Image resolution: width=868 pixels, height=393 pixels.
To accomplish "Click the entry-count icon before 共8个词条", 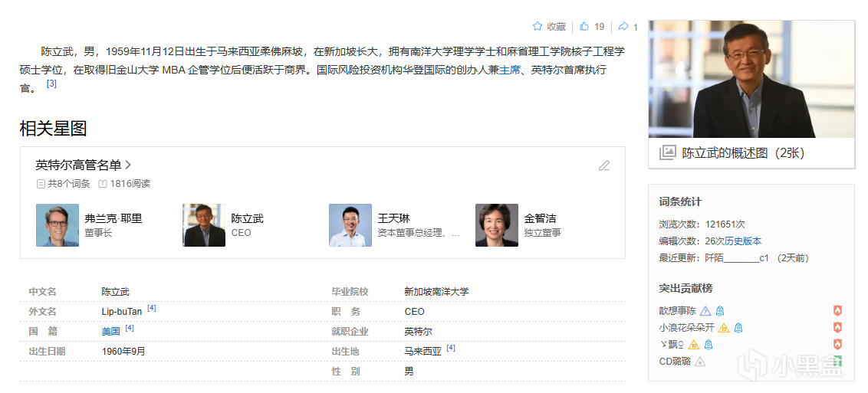I will tap(41, 184).
